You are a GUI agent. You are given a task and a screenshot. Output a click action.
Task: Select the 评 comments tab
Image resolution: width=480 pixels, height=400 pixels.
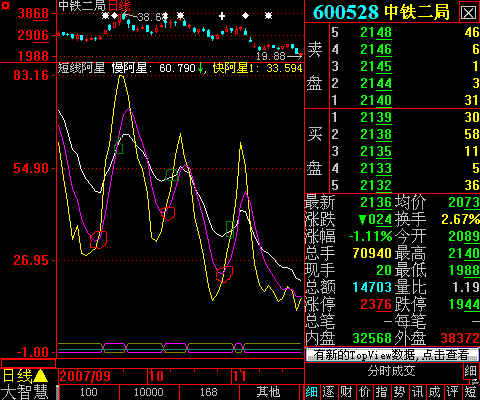pos(452,392)
